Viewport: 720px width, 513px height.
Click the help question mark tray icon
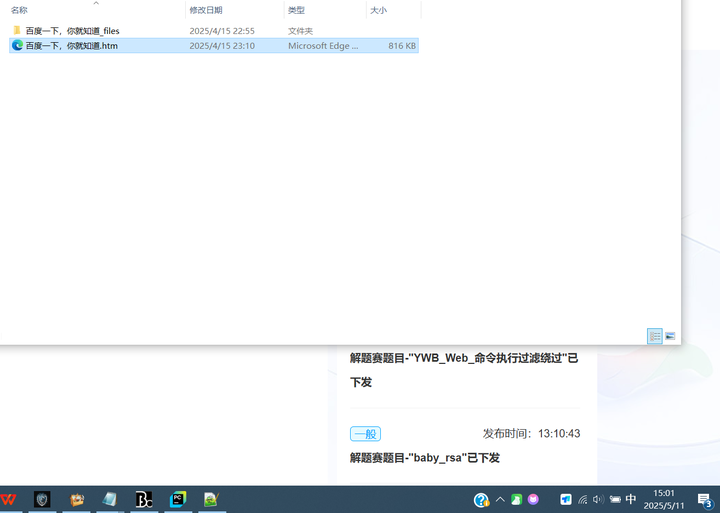coord(481,500)
